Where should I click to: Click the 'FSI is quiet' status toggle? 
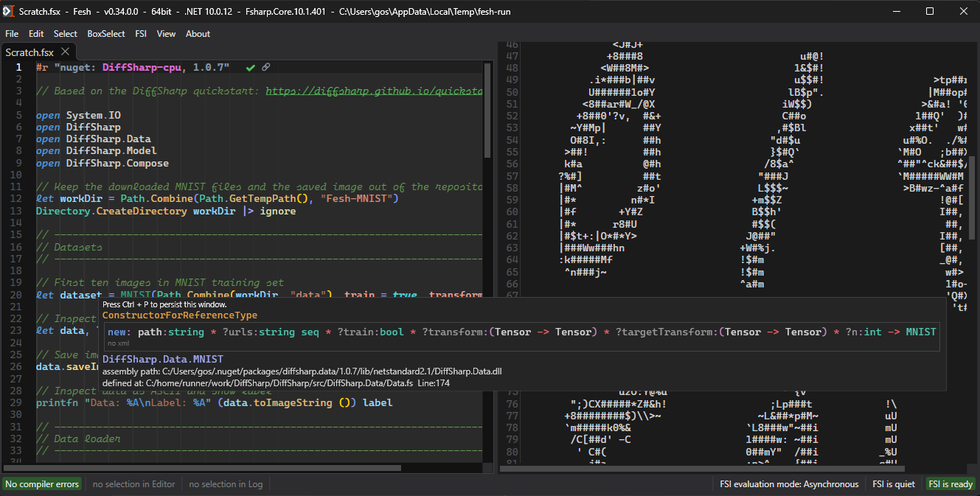894,484
